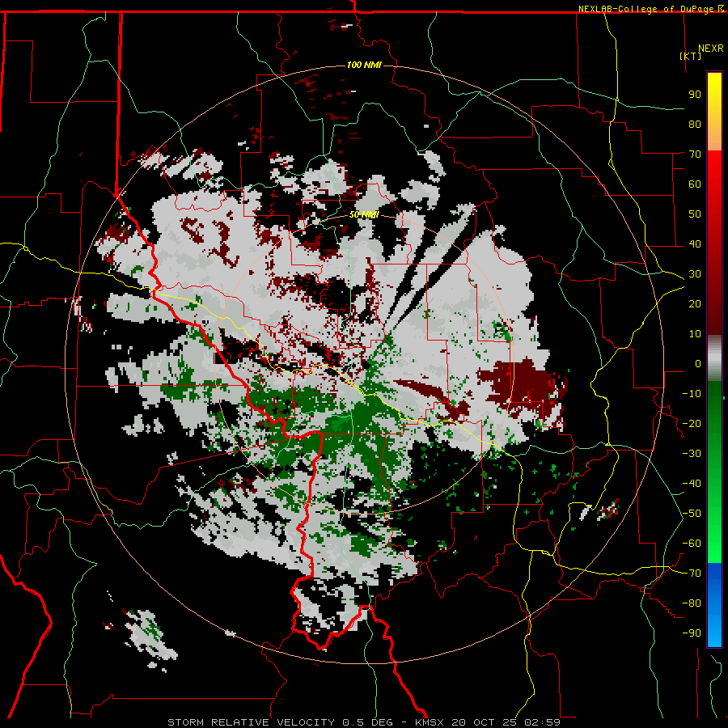Click the 20 value on the velocity scale
The image size is (728, 728).
click(x=695, y=304)
